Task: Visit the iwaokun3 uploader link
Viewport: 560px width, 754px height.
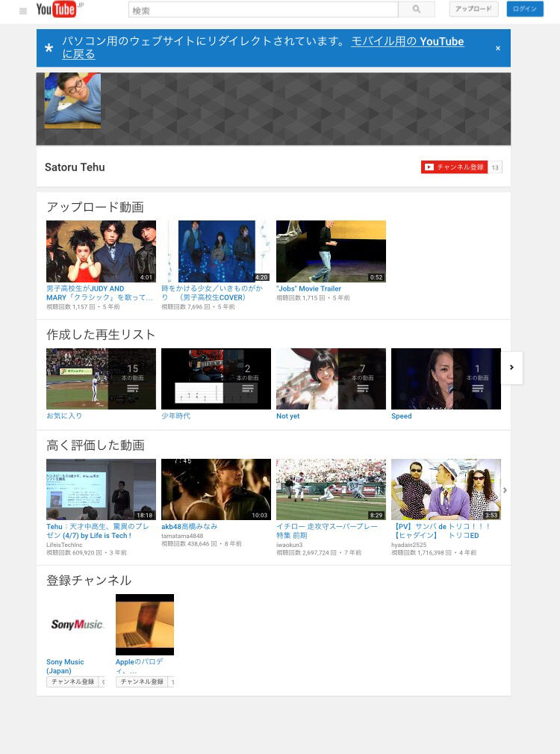Action: [290, 545]
